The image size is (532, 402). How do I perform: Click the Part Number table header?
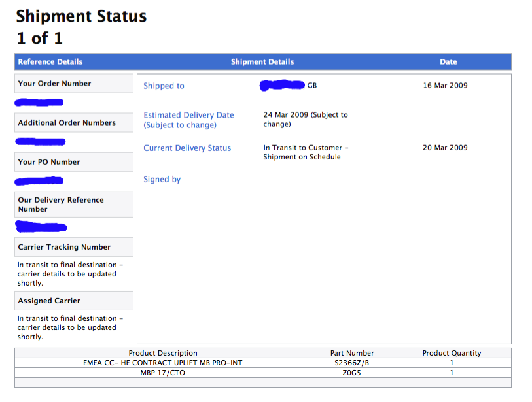pos(352,353)
